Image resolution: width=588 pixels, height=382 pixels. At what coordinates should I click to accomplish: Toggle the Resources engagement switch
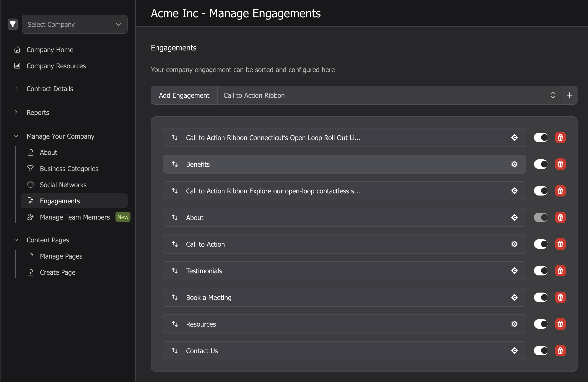[x=541, y=324]
